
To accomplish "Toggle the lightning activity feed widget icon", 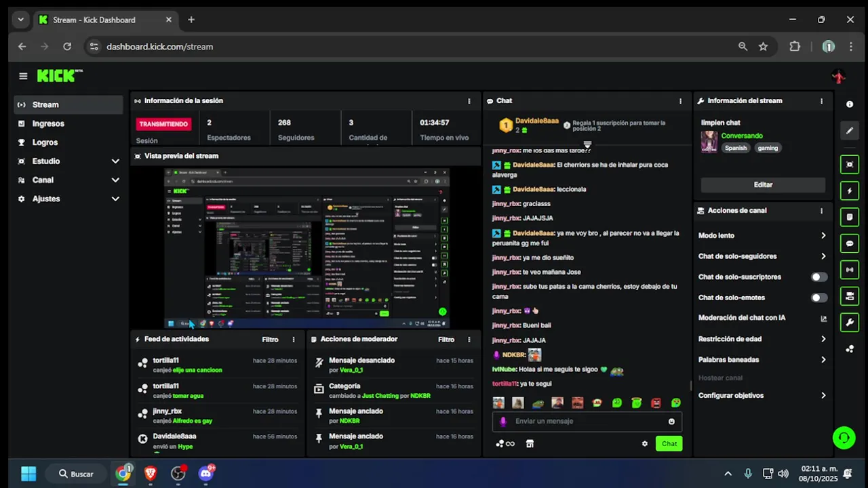I will 850,191.
